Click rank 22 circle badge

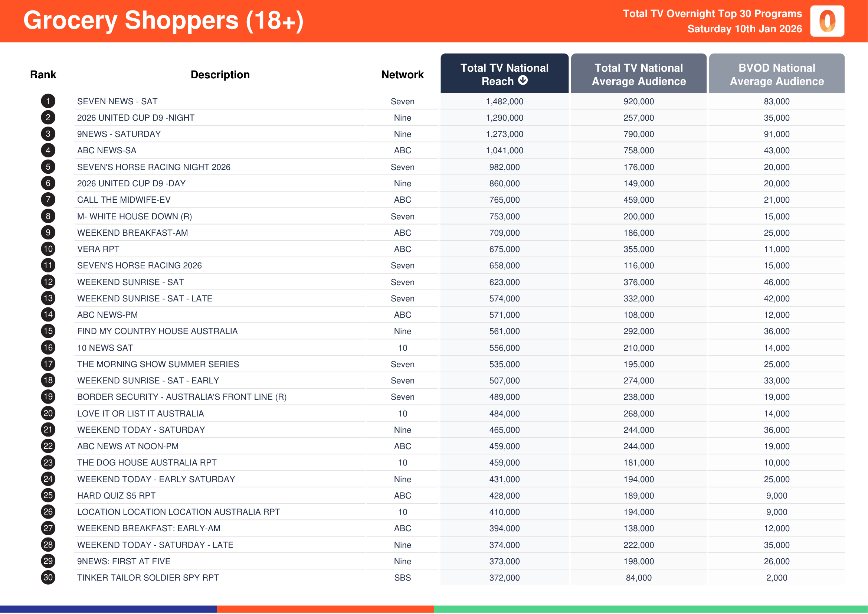coord(48,446)
